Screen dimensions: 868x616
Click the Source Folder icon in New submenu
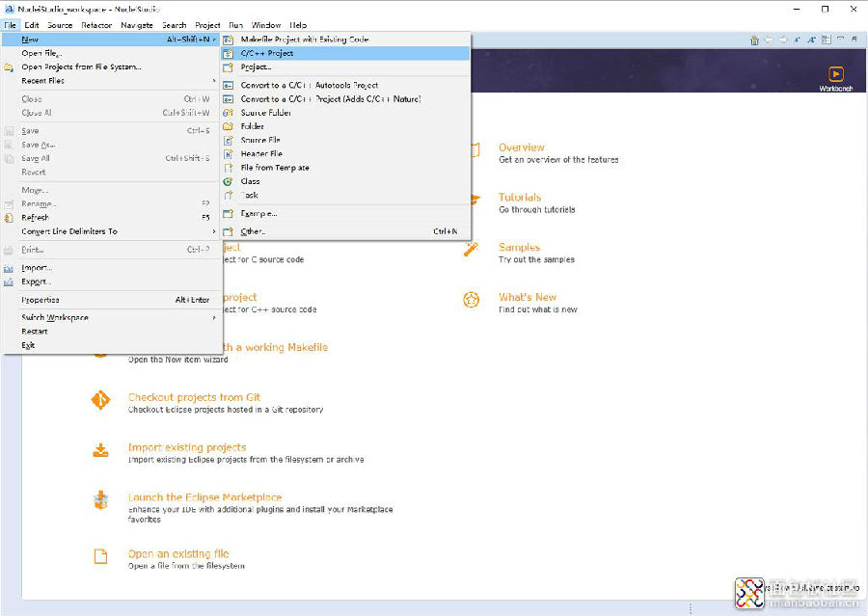[228, 113]
